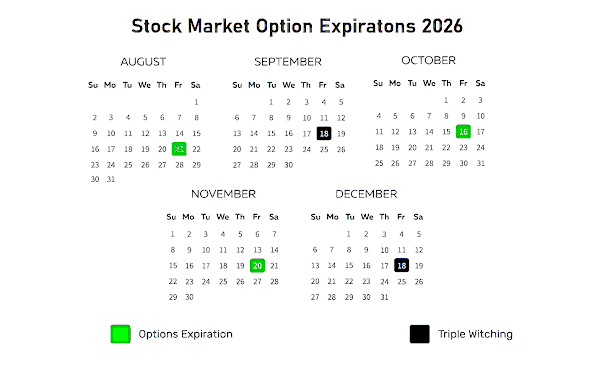
Task: Select the black September 18 triple witching date
Action: pyautogui.click(x=324, y=134)
